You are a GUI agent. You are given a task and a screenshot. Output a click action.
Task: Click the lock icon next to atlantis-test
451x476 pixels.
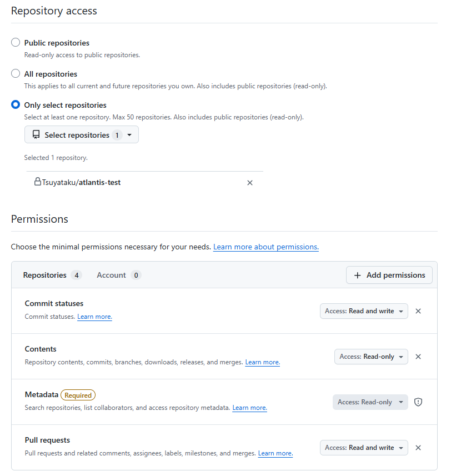[x=38, y=182]
